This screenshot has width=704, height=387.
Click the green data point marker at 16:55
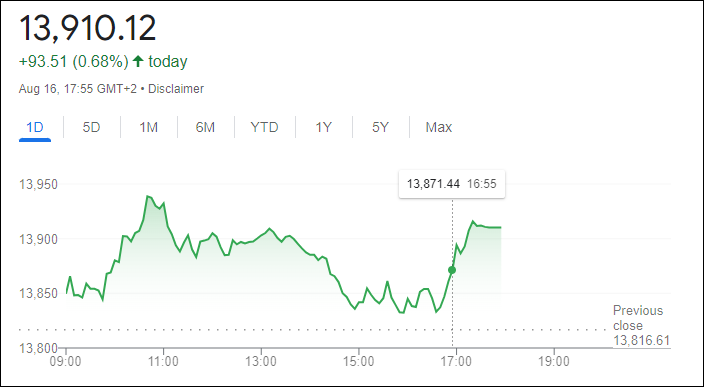tap(452, 270)
